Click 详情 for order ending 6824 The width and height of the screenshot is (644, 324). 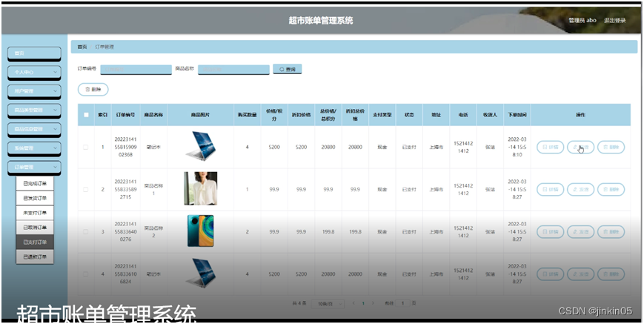coord(551,274)
